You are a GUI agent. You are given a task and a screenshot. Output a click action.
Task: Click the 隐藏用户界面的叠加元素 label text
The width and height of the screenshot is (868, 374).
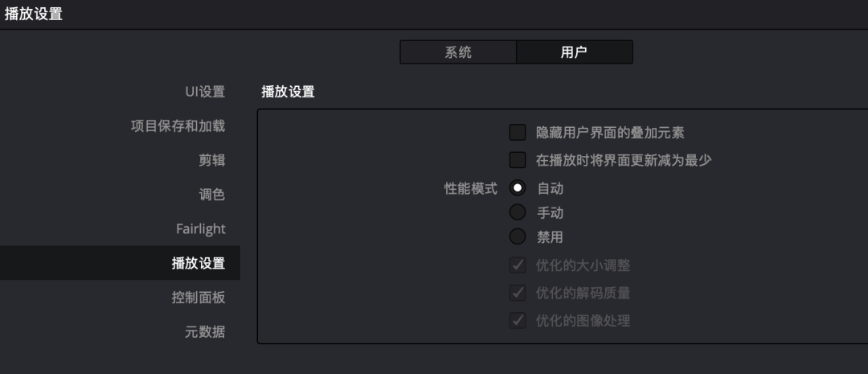(610, 133)
